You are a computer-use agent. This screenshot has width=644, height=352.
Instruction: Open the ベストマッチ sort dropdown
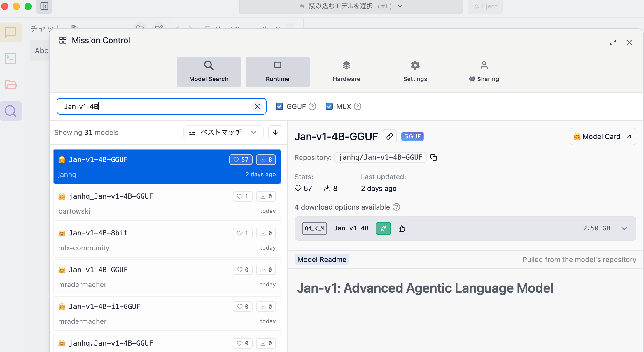pyautogui.click(x=223, y=132)
